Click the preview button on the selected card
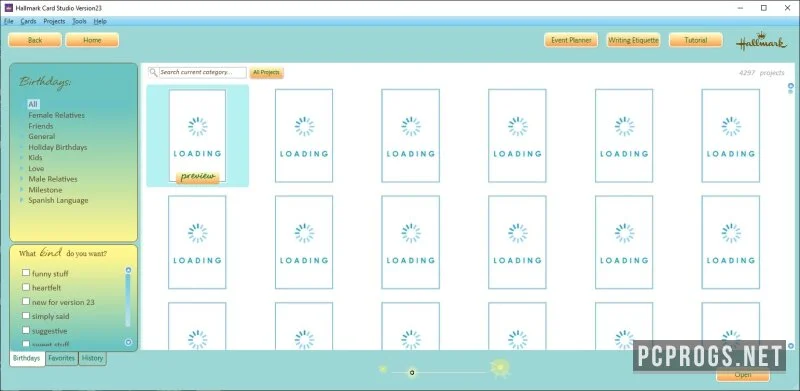 (x=197, y=177)
